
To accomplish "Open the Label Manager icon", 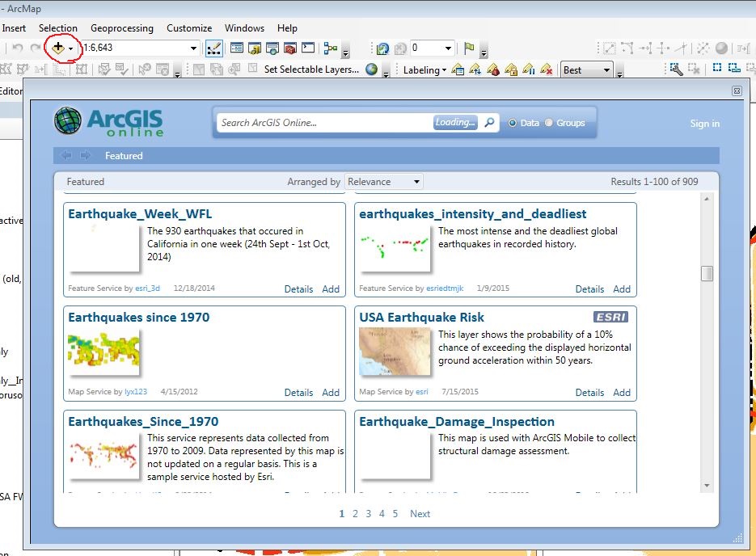I will tap(458, 70).
